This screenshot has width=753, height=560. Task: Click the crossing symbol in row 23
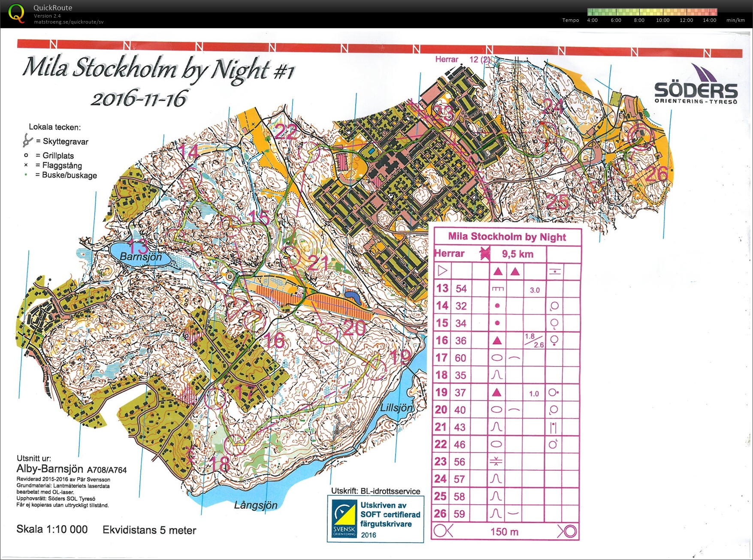pyautogui.click(x=496, y=461)
